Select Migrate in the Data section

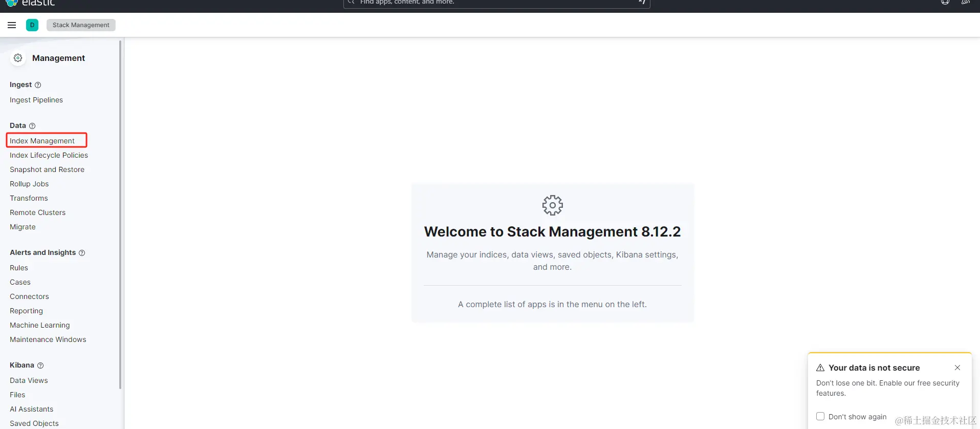[x=23, y=227]
